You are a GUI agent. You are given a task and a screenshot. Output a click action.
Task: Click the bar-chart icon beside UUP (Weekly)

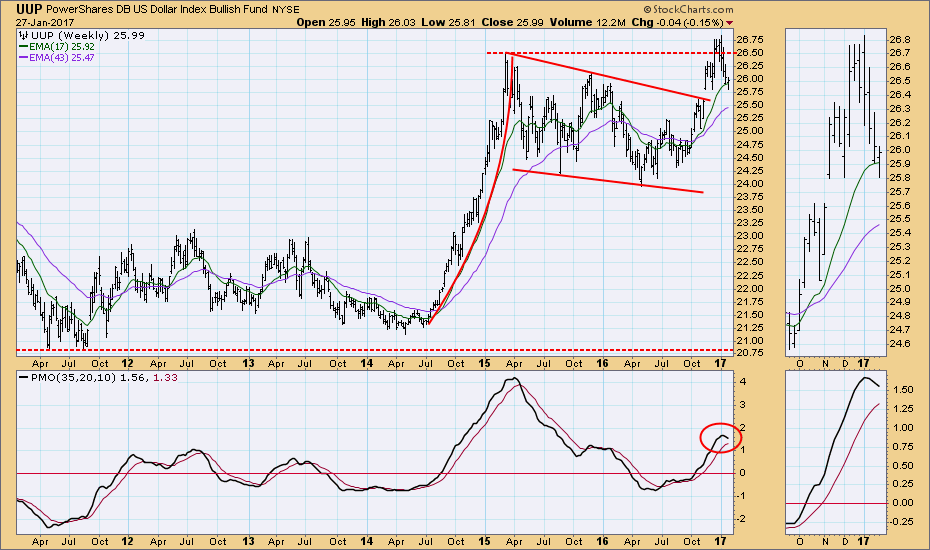click(x=24, y=36)
